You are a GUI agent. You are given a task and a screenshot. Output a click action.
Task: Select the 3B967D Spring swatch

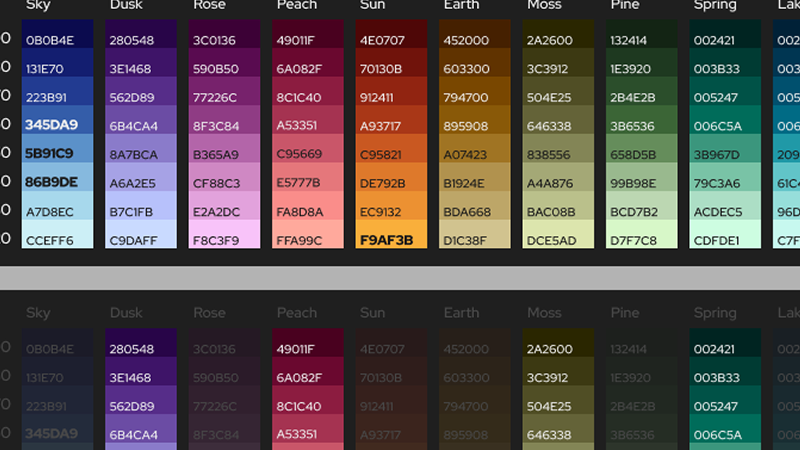pyautogui.click(x=725, y=148)
